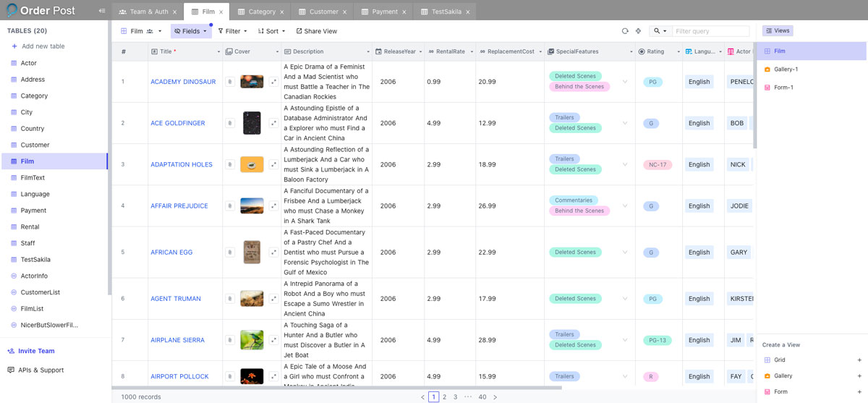Expand SpecialFeatures options for AFRICAN EGG row
The width and height of the screenshot is (868, 403).
[x=625, y=253]
